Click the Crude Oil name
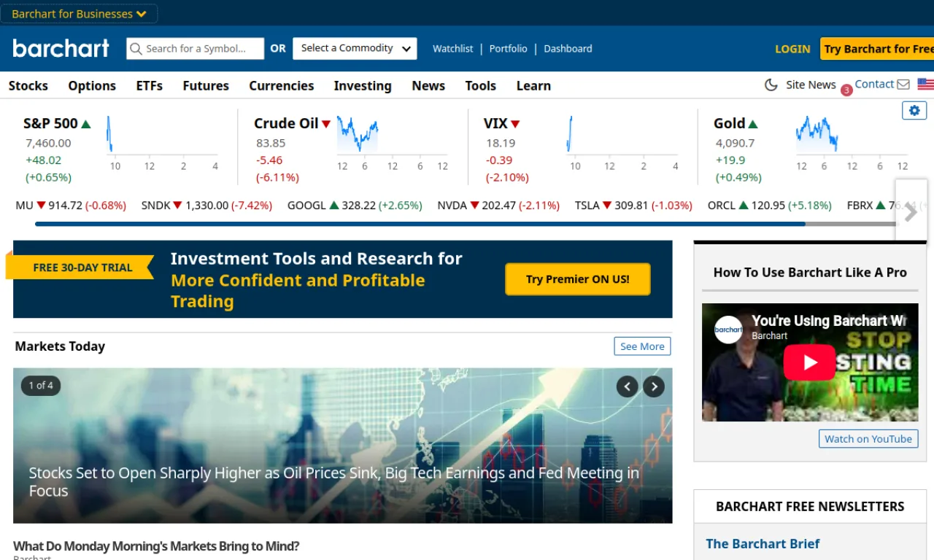Image resolution: width=934 pixels, height=560 pixels. 286,123
